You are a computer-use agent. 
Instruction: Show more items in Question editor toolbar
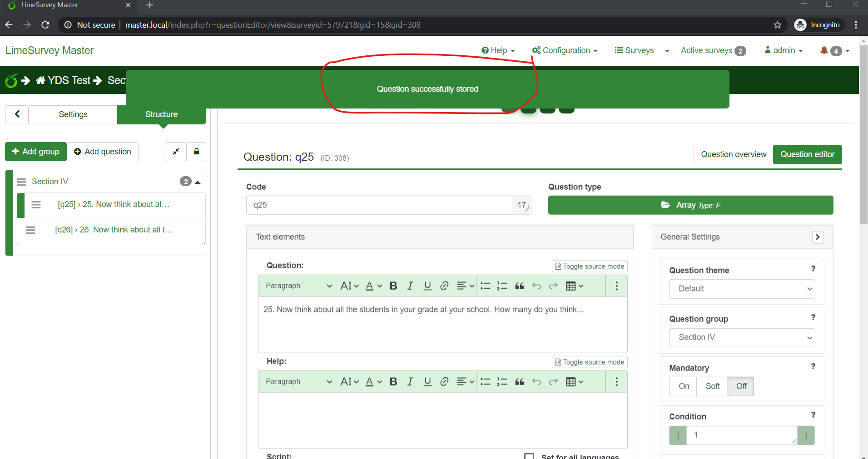pyautogui.click(x=616, y=286)
